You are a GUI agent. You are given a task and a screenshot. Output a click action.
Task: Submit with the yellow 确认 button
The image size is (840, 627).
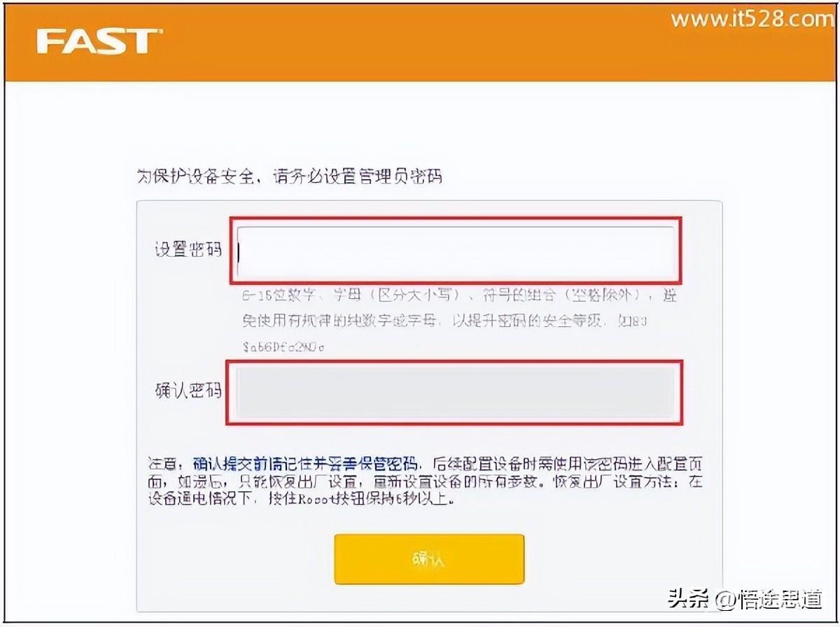(x=429, y=558)
